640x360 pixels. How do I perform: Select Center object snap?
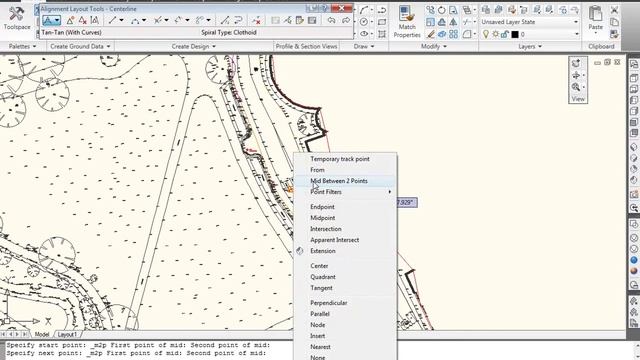345,266
